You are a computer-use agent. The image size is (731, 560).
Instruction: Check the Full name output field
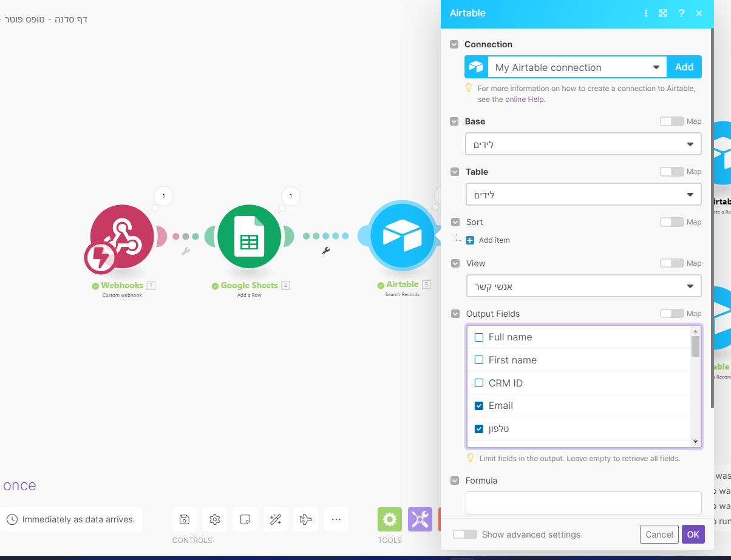pos(479,337)
